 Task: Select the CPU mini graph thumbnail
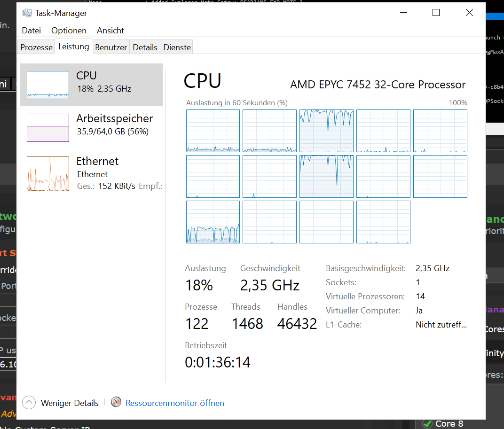click(x=48, y=85)
